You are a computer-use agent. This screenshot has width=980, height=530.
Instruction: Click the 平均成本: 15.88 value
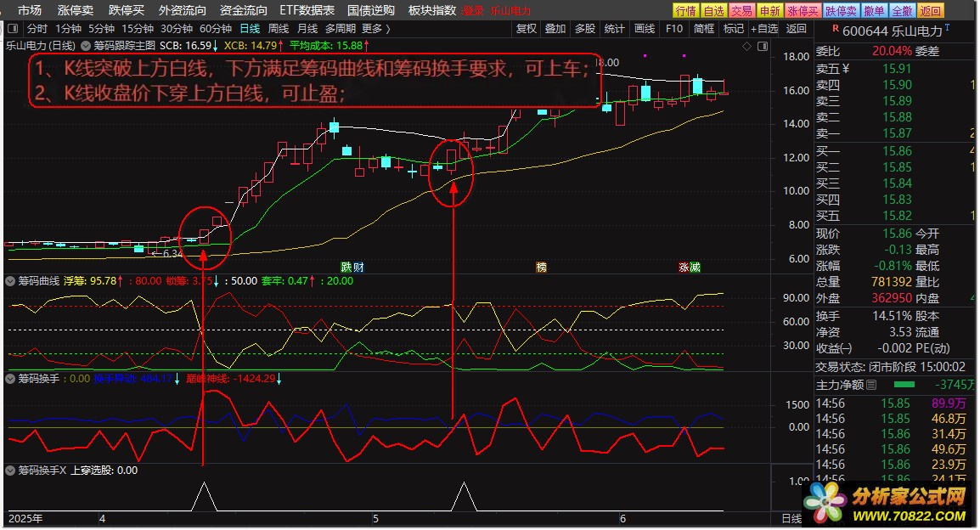pos(329,46)
